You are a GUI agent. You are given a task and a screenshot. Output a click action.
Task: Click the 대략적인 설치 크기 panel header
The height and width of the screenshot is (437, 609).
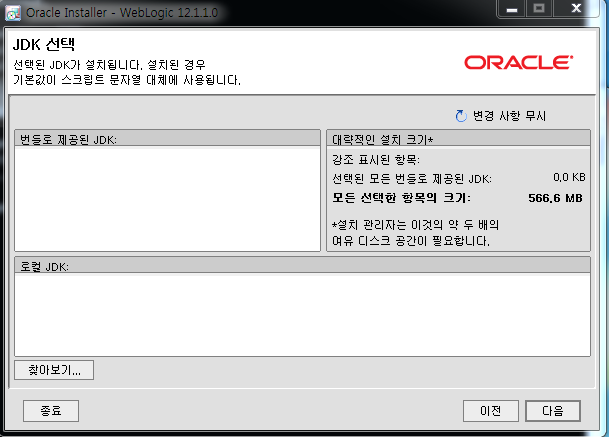[x=458, y=139]
